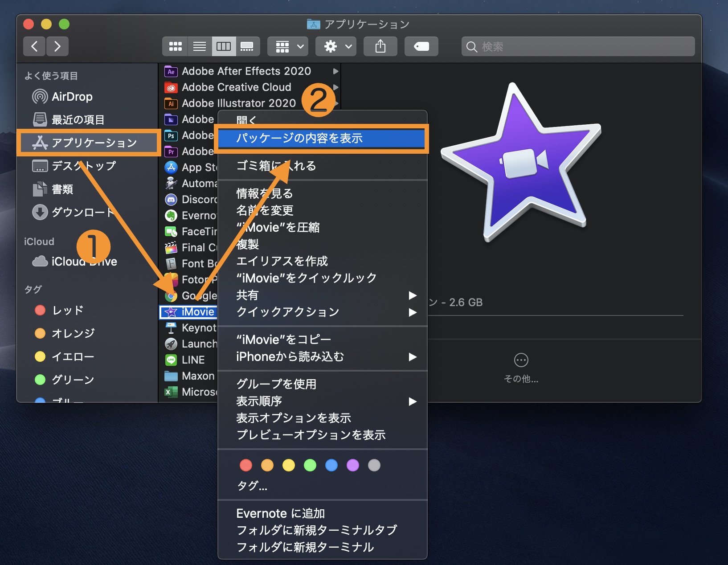This screenshot has height=565, width=728.
Task: Select the Evernote app icon
Action: (x=171, y=216)
